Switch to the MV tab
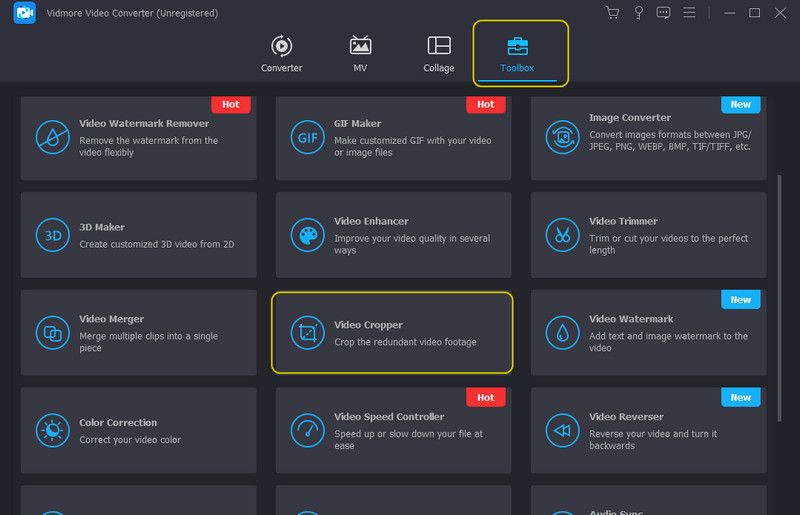 (360, 54)
